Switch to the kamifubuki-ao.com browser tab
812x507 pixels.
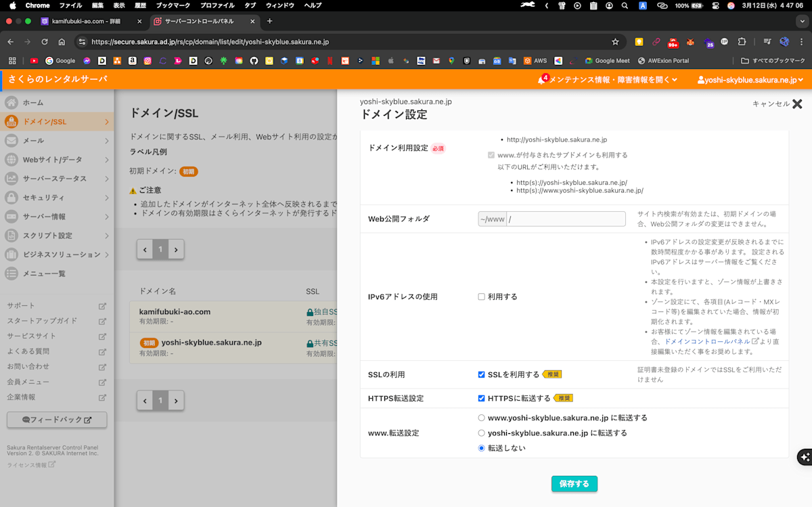85,21
